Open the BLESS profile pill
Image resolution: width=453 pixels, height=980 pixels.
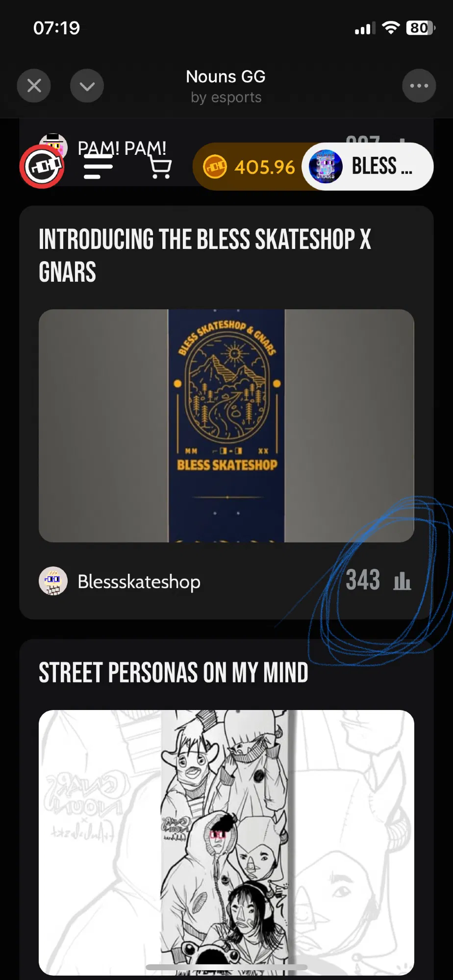(368, 167)
